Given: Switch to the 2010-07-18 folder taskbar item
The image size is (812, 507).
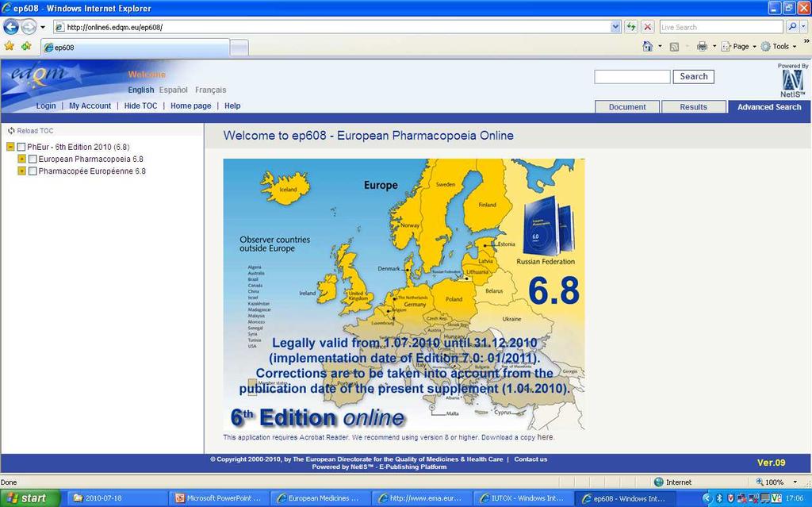Looking at the screenshot, I should pyautogui.click(x=117, y=498).
